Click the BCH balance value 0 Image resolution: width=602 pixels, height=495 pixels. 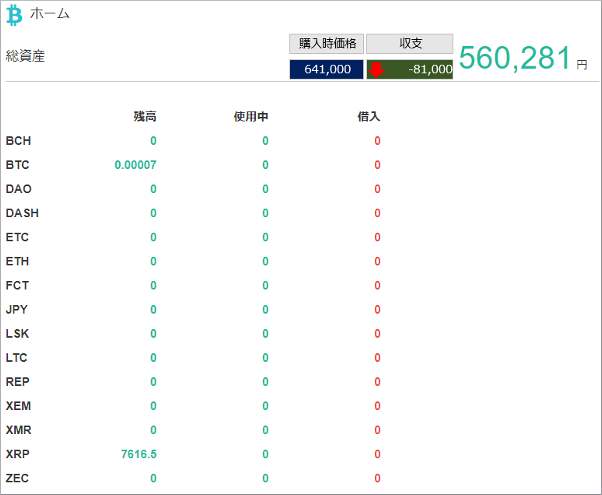[x=153, y=141]
